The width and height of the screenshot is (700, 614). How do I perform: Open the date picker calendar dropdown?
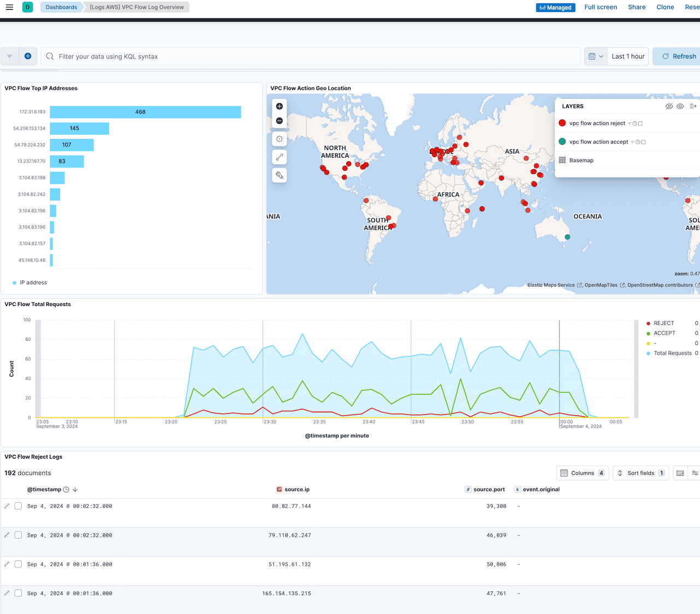click(596, 56)
